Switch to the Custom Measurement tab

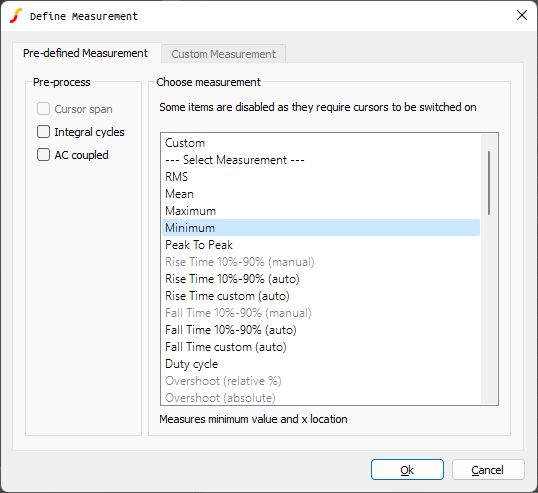(223, 54)
